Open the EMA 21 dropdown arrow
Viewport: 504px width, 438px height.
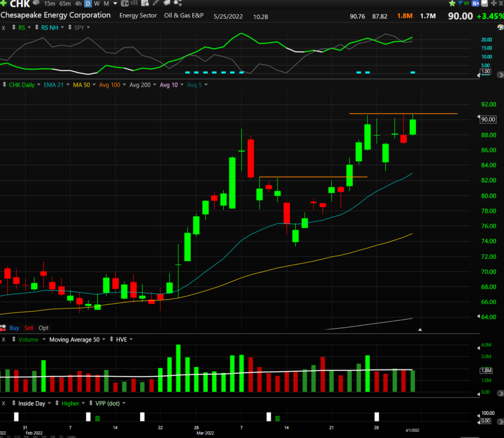tap(68, 85)
